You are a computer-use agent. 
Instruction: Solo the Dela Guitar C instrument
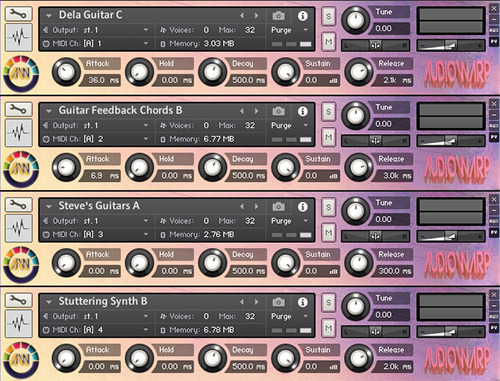click(x=329, y=16)
